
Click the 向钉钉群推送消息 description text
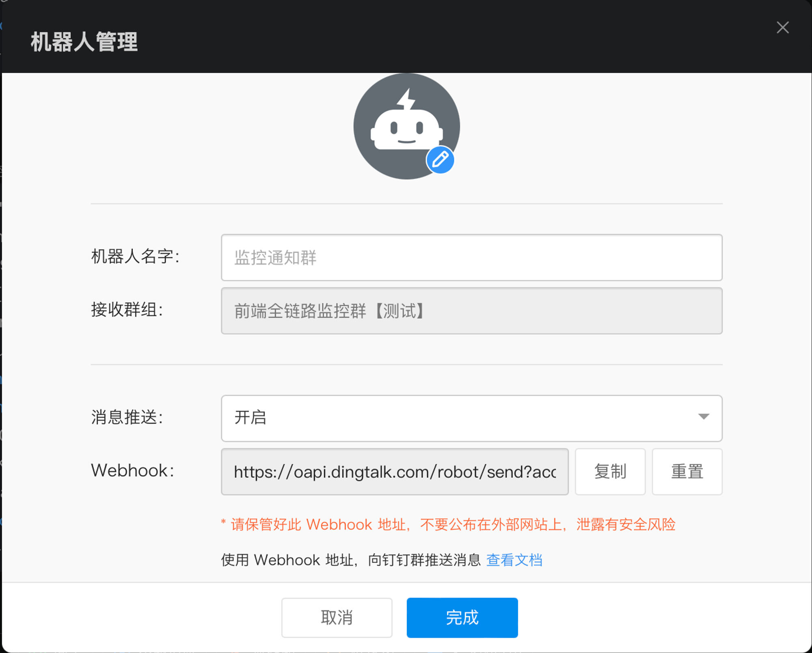[424, 560]
